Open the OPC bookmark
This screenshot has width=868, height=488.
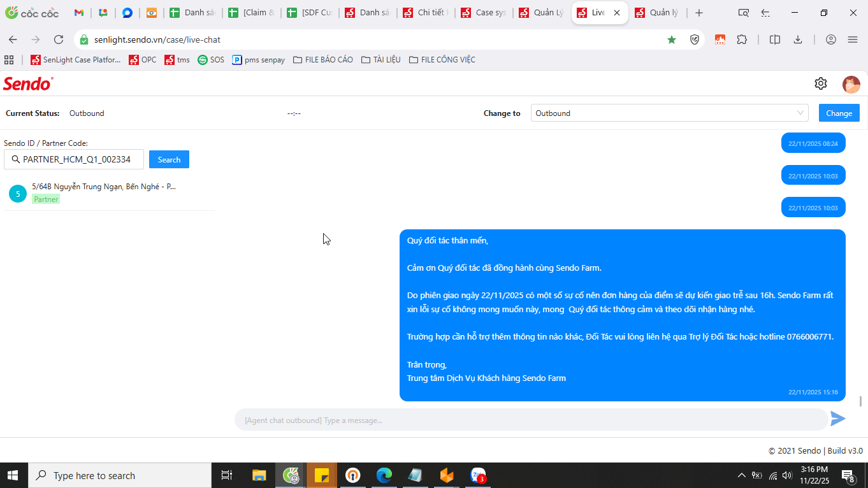142,60
